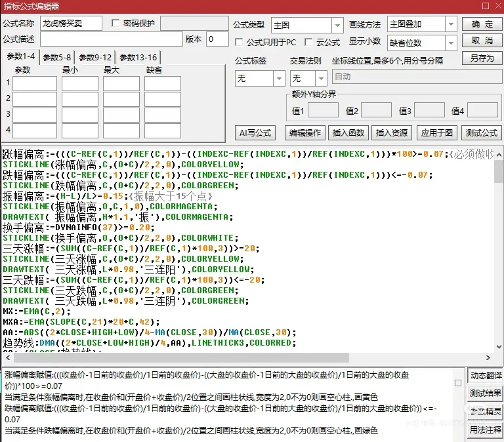Click row 3 缺省 field
This screenshot has height=442, width=504.
163,115
